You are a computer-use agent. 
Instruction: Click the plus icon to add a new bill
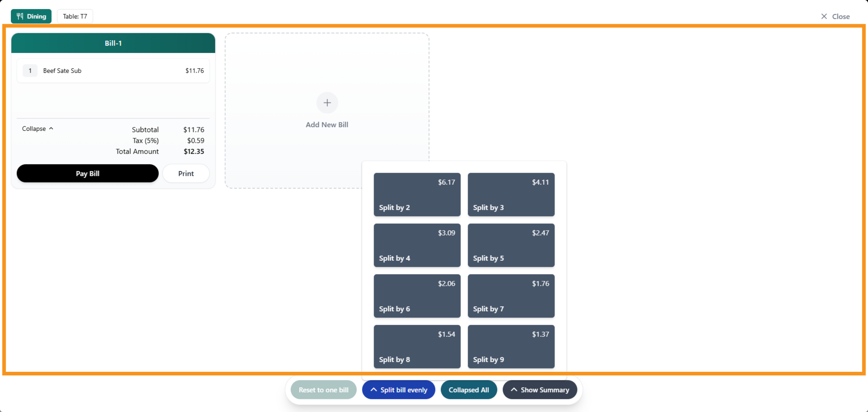pyautogui.click(x=327, y=102)
